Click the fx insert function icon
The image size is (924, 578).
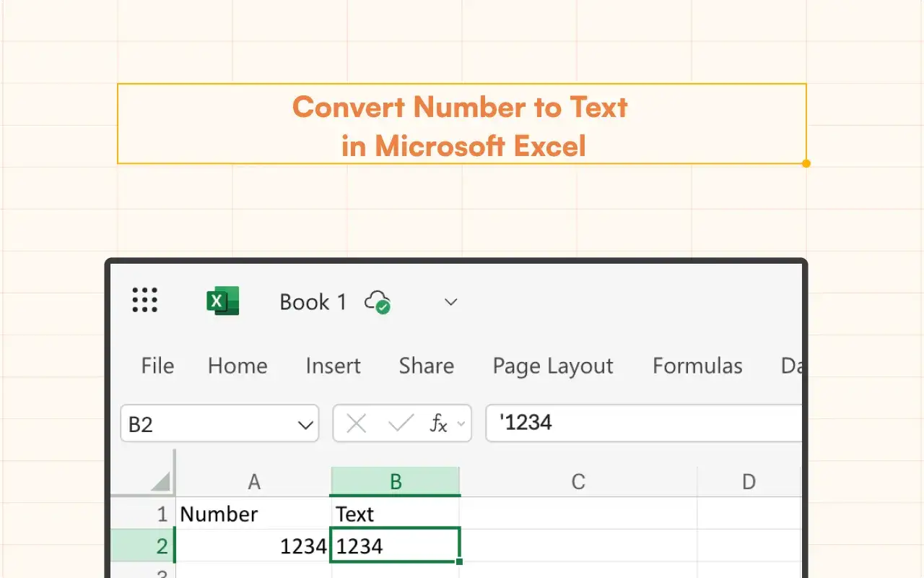coord(438,423)
